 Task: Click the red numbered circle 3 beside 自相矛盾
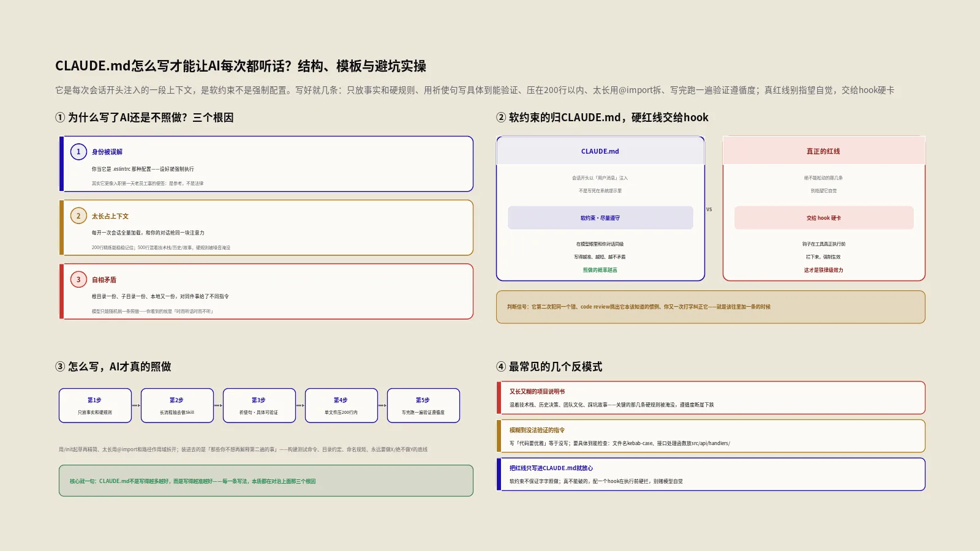[78, 279]
